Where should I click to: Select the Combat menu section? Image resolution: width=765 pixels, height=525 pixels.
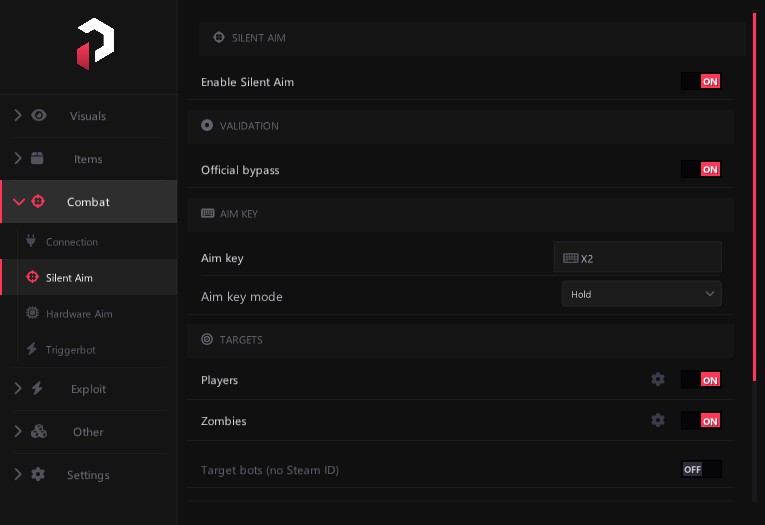pos(88,202)
